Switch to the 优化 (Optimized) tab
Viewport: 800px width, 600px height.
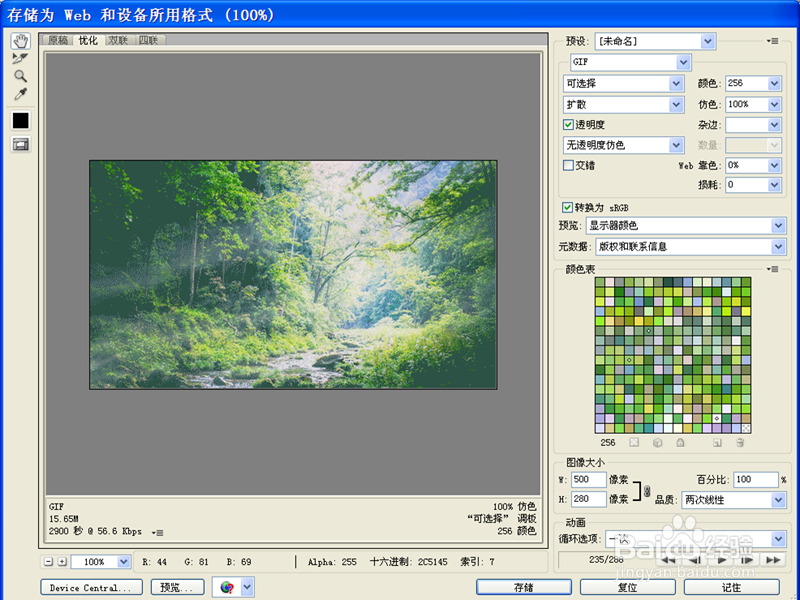click(88, 40)
